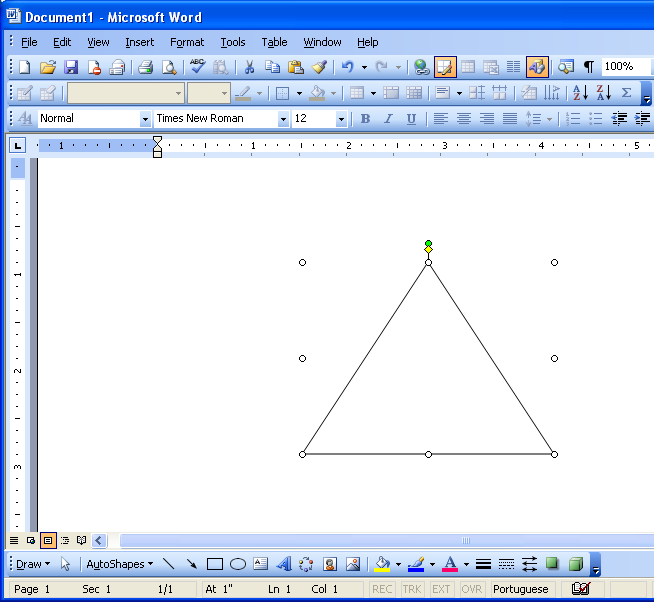Click the REC status bar indicator
The height and width of the screenshot is (602, 654).
coord(382,589)
